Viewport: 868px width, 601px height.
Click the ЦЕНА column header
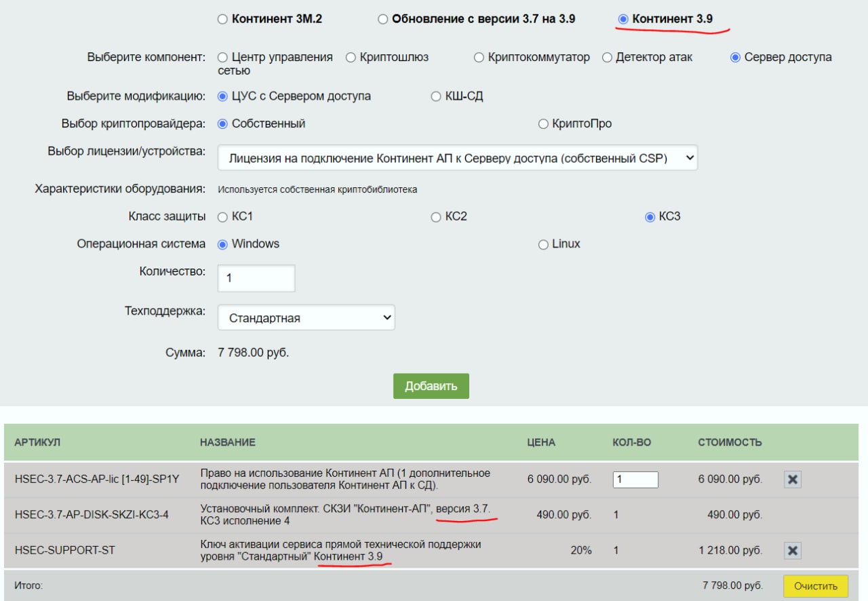pyautogui.click(x=541, y=442)
